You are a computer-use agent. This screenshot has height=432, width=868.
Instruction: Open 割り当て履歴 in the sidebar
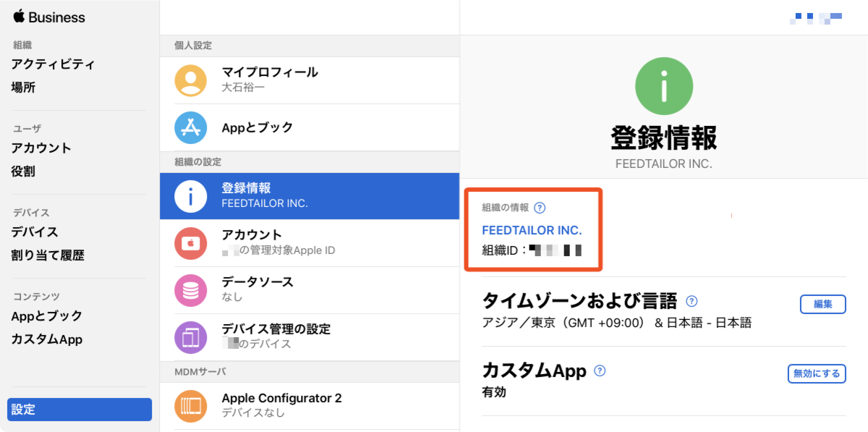pos(48,255)
